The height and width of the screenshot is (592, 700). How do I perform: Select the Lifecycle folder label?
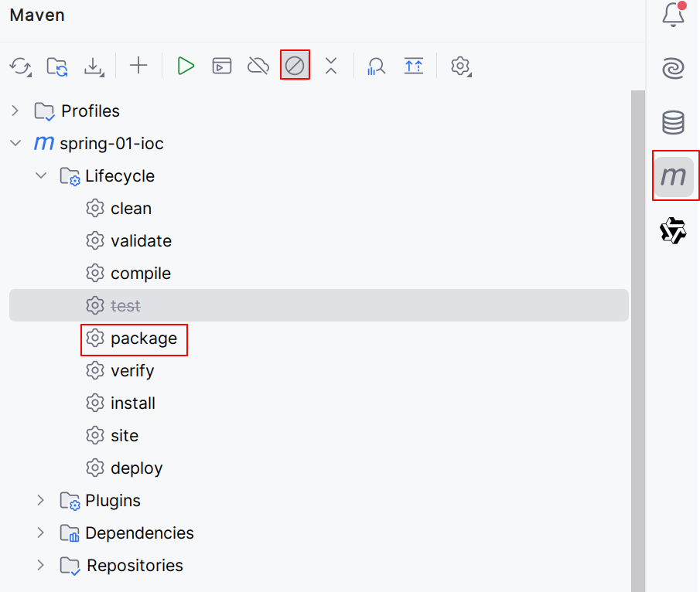pyautogui.click(x=120, y=176)
